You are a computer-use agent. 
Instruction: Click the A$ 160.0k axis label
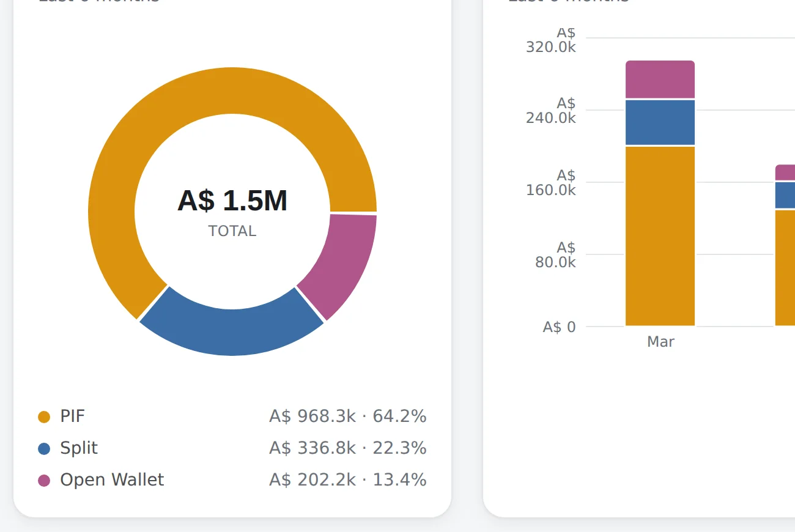pyautogui.click(x=551, y=183)
